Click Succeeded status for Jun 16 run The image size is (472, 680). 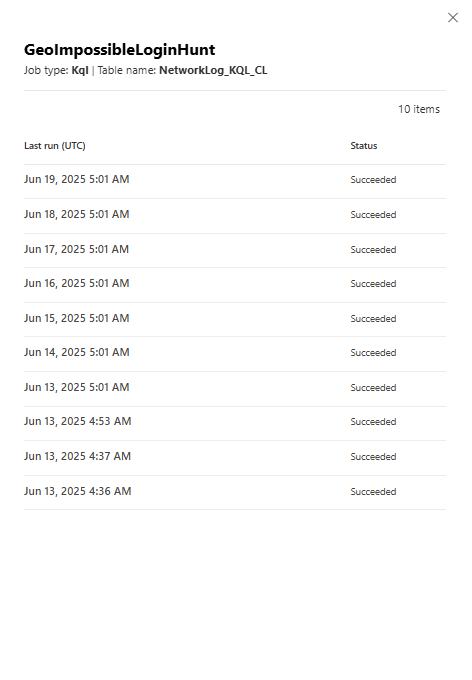point(373,284)
